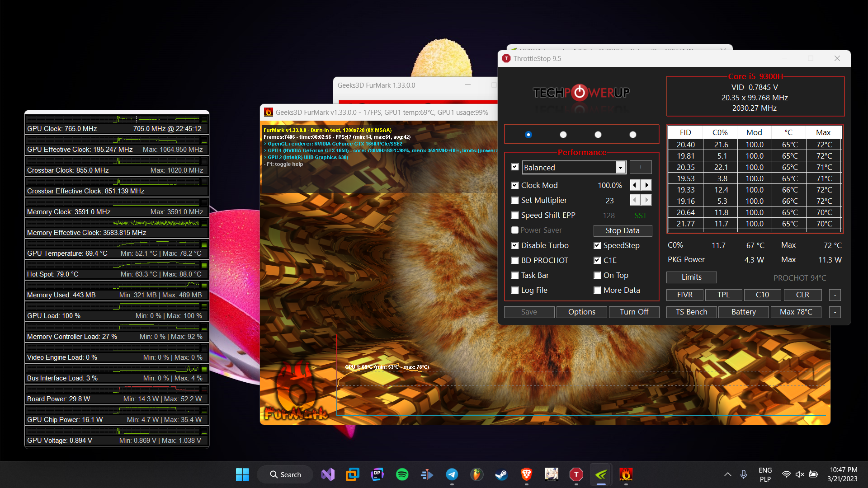The image size is (868, 488).
Task: Uncheck Disable Turbo checkbox
Action: coord(515,245)
